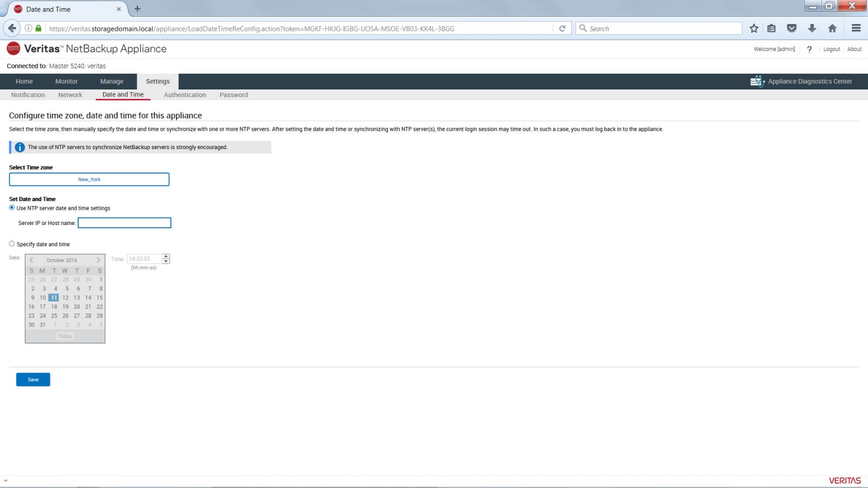
Task: Click the browser URL address bar
Action: (299, 28)
